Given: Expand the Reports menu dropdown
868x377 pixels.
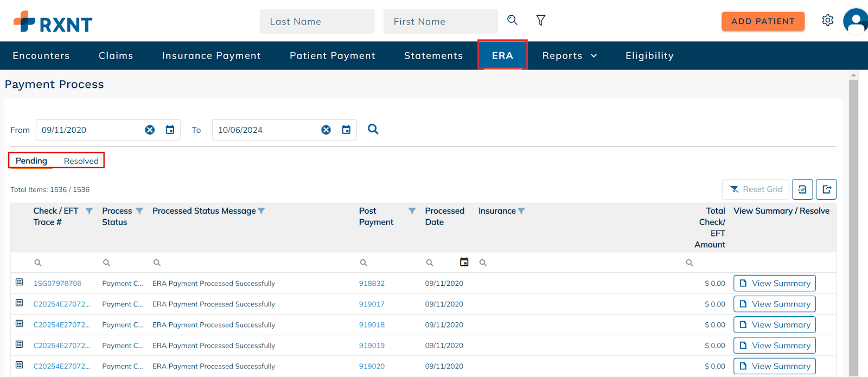Looking at the screenshot, I should [569, 56].
